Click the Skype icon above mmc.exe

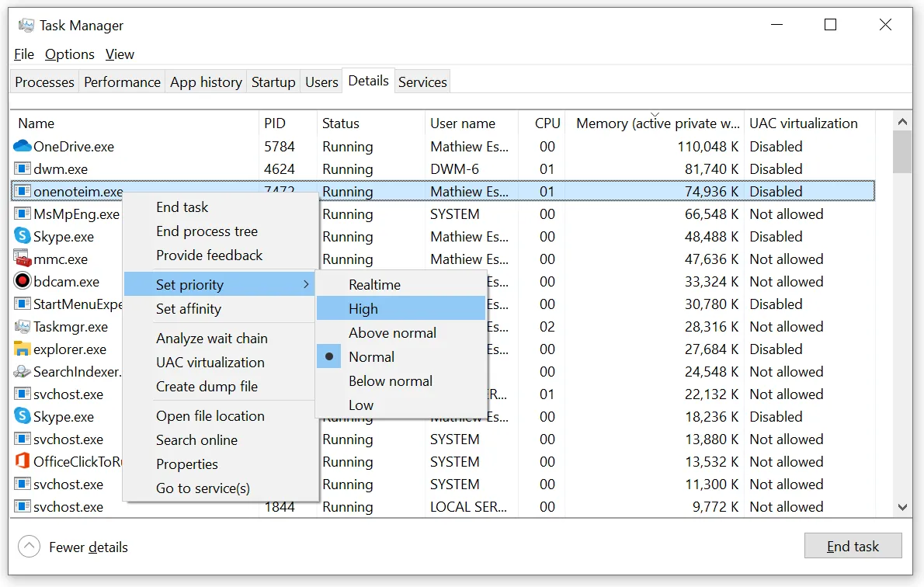click(x=23, y=236)
